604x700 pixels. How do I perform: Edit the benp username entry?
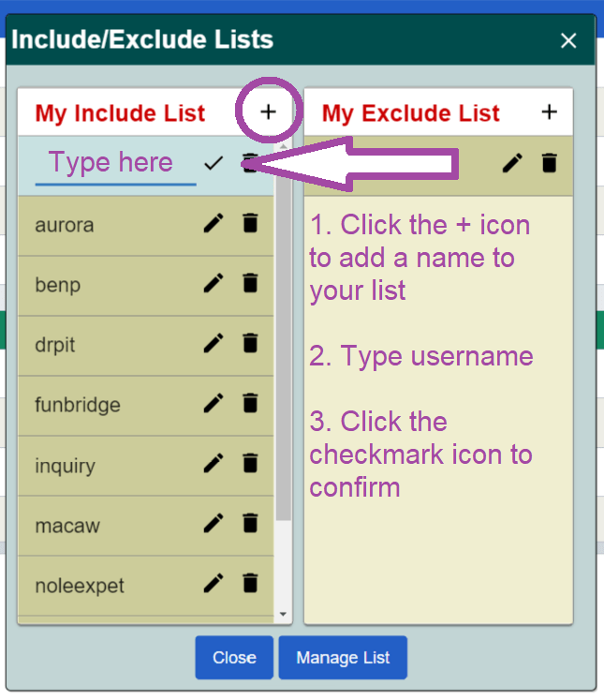pyautogui.click(x=214, y=284)
